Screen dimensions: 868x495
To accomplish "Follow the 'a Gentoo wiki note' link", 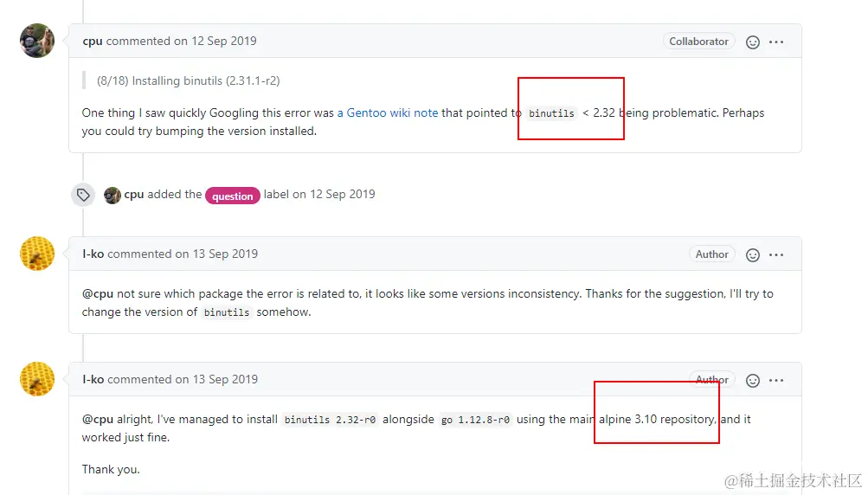I will click(388, 113).
